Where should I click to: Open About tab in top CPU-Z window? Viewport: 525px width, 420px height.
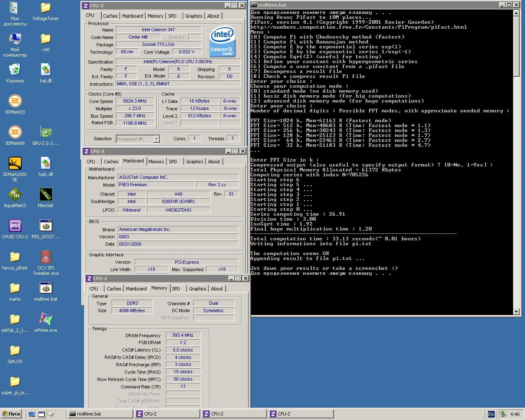(213, 16)
